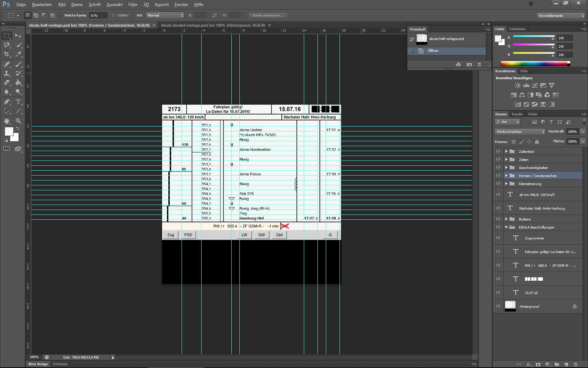Switch to the ebula-dunkel-vorlage.psd tab
The width and height of the screenshot is (588, 368).
pyautogui.click(x=212, y=25)
